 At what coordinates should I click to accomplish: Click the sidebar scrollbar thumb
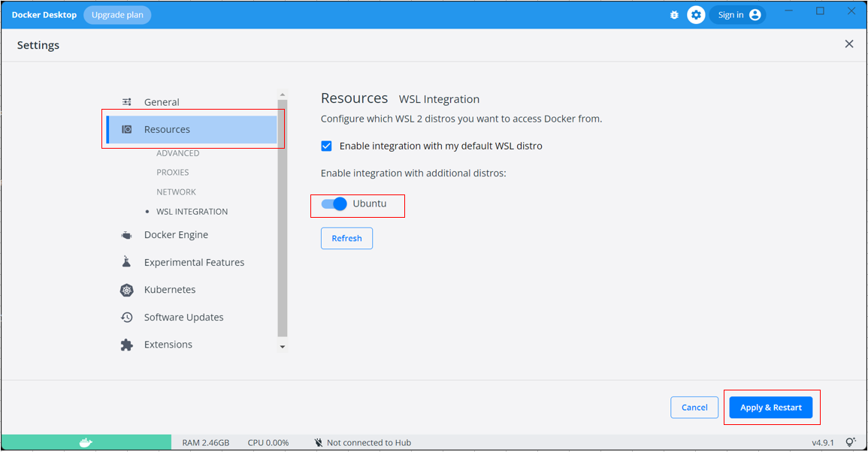click(283, 218)
